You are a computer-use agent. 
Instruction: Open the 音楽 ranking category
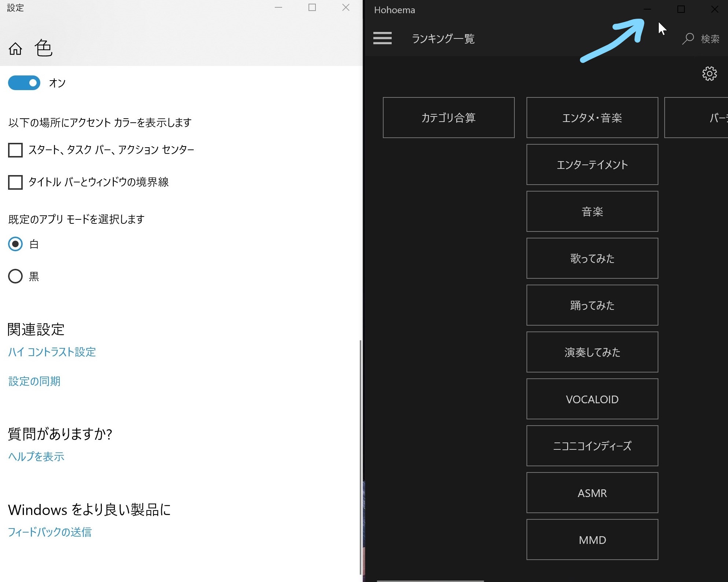[592, 211]
